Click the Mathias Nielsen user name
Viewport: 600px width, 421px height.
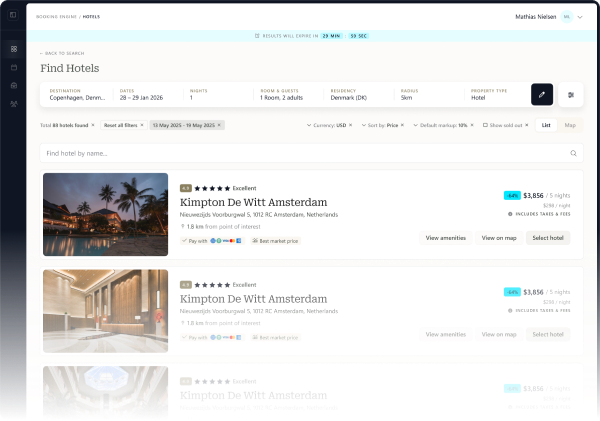(536, 17)
